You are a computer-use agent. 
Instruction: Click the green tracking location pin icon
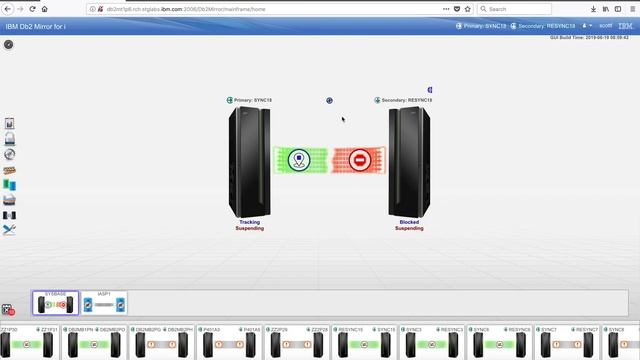pyautogui.click(x=299, y=160)
